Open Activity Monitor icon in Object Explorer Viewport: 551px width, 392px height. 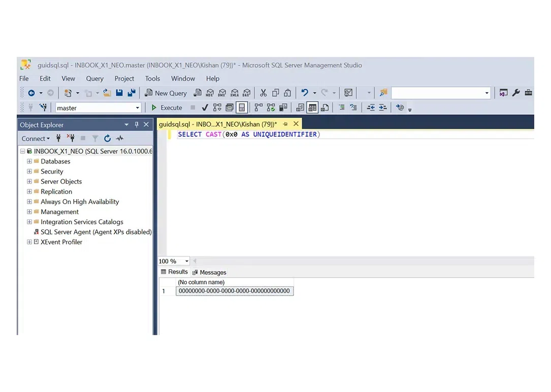(120, 139)
